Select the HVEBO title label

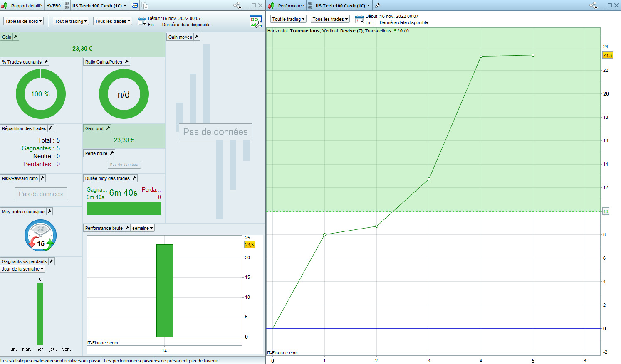pos(54,6)
